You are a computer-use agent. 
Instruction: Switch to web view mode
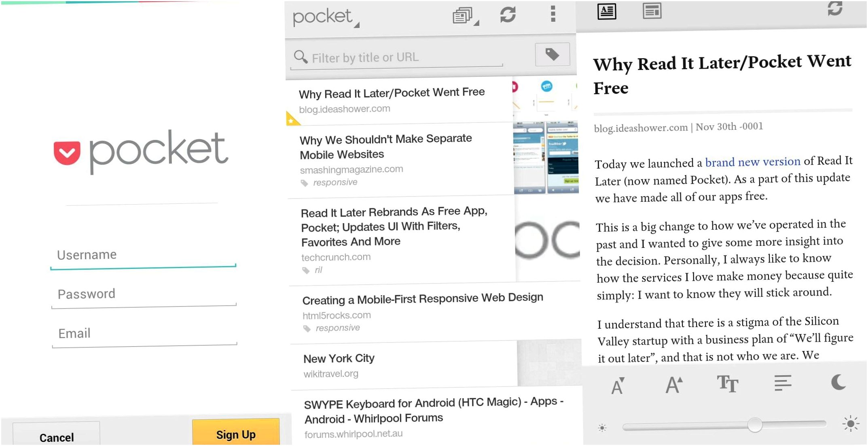652,11
